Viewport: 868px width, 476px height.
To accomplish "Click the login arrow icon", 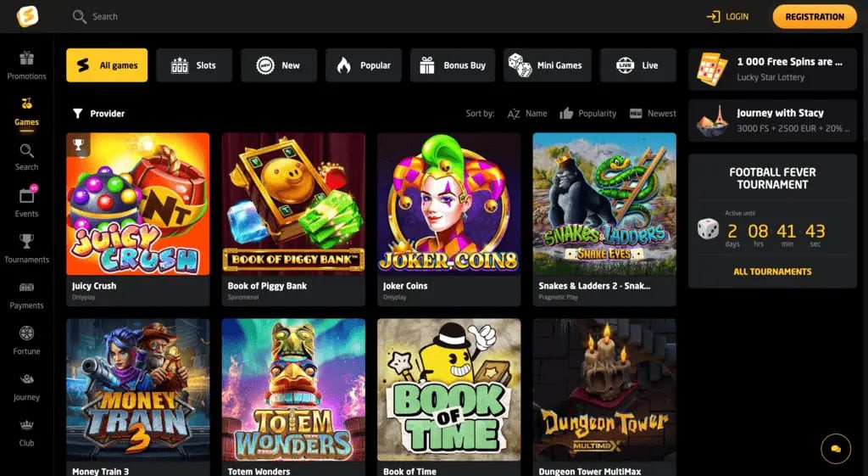I will click(713, 17).
